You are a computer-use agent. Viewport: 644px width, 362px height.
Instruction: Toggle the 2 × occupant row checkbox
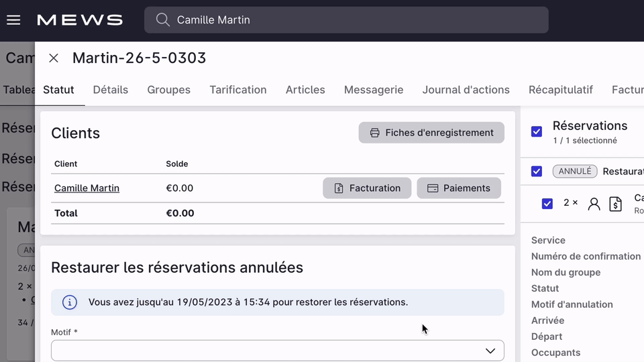547,203
